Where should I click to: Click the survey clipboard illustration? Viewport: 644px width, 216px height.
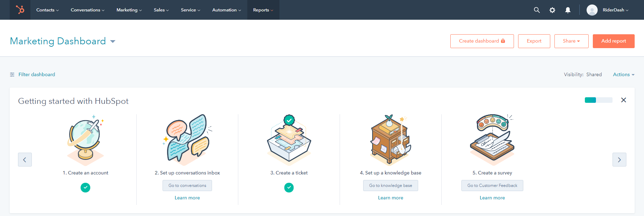(x=492, y=140)
